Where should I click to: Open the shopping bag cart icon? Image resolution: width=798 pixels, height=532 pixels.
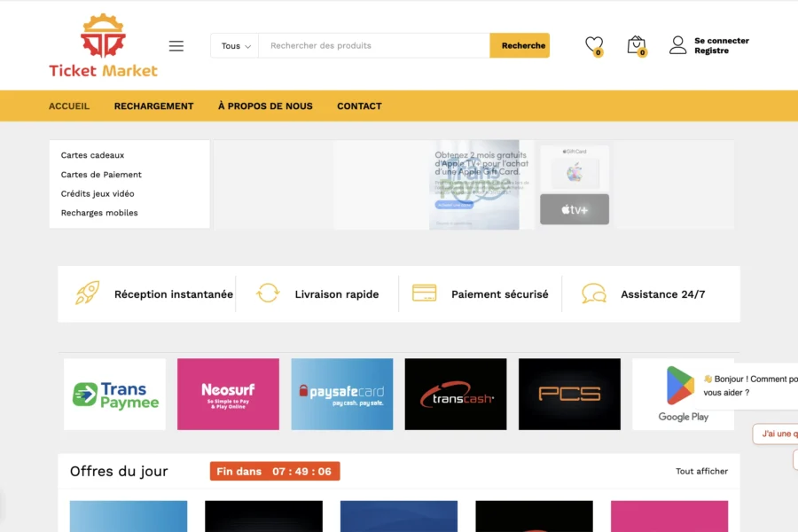pyautogui.click(x=636, y=46)
